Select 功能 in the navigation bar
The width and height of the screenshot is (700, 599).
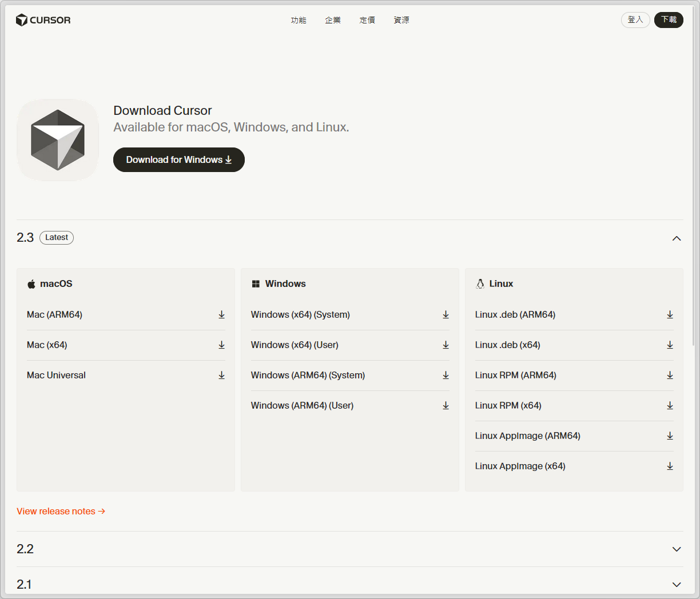point(299,19)
